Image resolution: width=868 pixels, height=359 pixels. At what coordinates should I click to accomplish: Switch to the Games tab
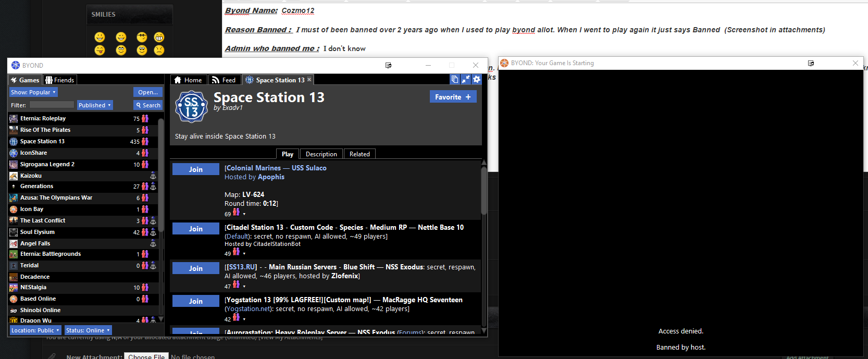pos(25,80)
